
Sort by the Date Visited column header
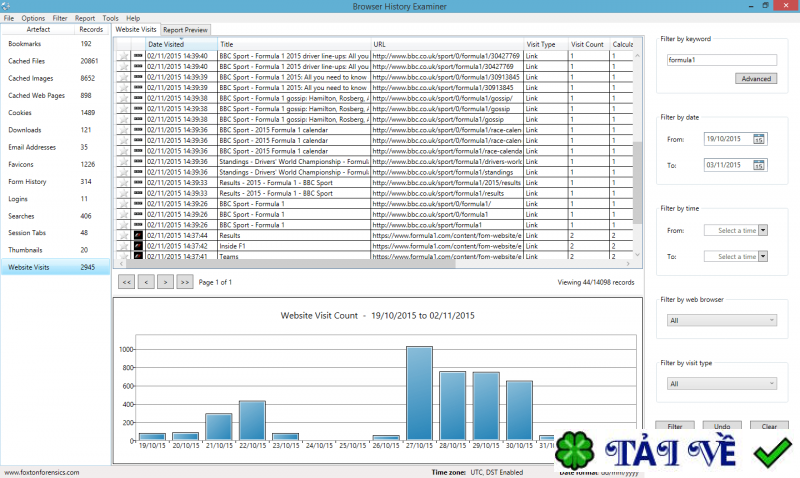(182, 44)
